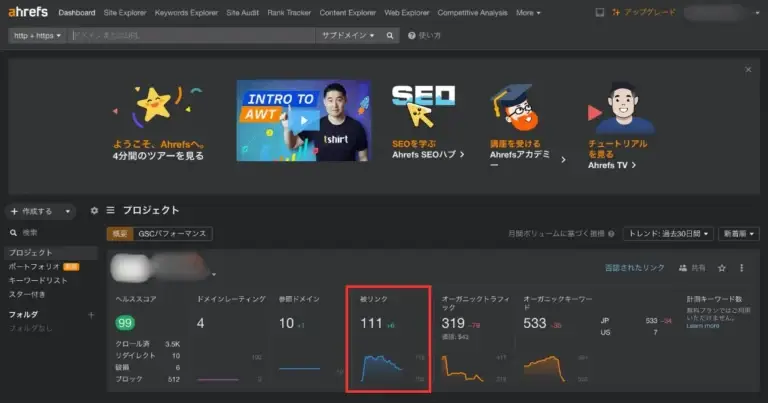The height and width of the screenshot is (403, 768).
Task: Open the トレンド: 過去30日間 dropdown
Action: click(x=668, y=233)
